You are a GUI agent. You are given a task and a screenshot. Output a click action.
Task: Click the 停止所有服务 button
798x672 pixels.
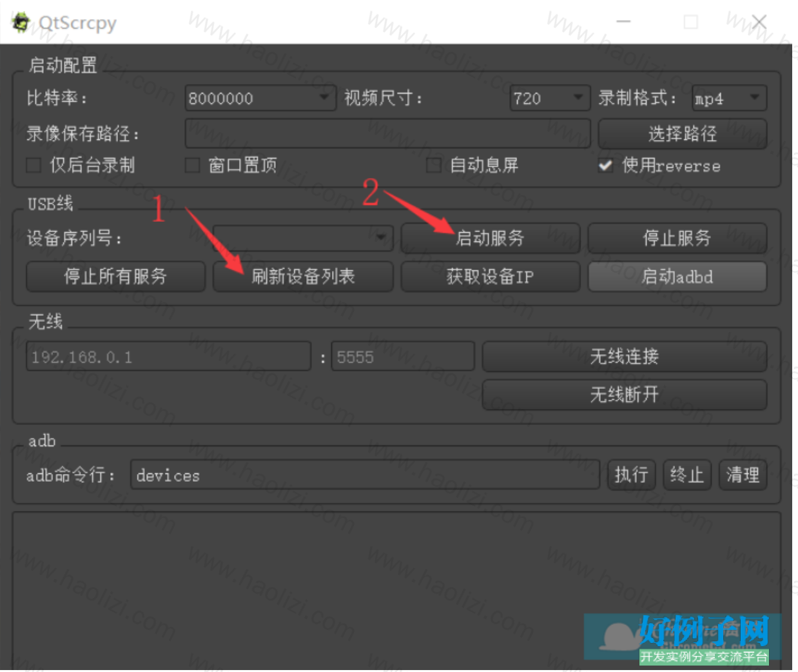(x=115, y=276)
